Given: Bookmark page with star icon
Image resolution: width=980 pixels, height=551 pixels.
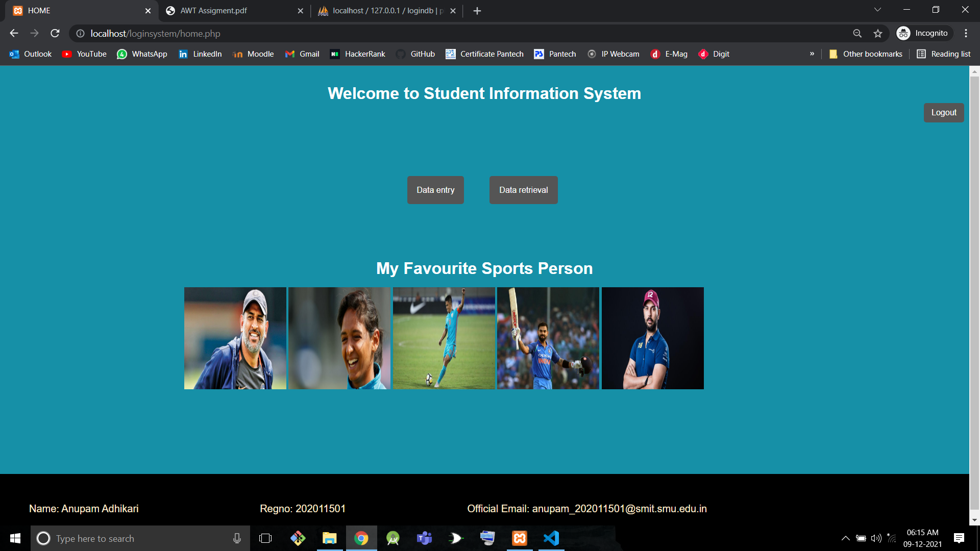Looking at the screenshot, I should tap(878, 33).
